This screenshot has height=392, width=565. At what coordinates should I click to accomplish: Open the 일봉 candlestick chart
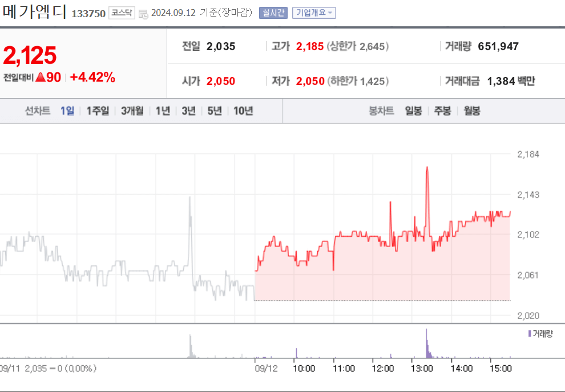(413, 111)
